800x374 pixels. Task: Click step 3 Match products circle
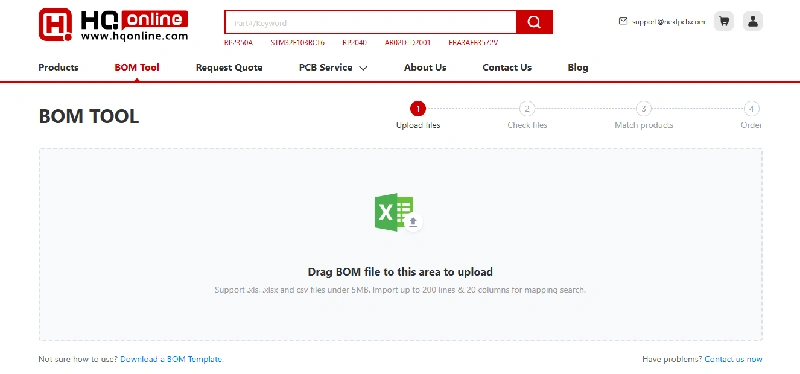pyautogui.click(x=643, y=108)
